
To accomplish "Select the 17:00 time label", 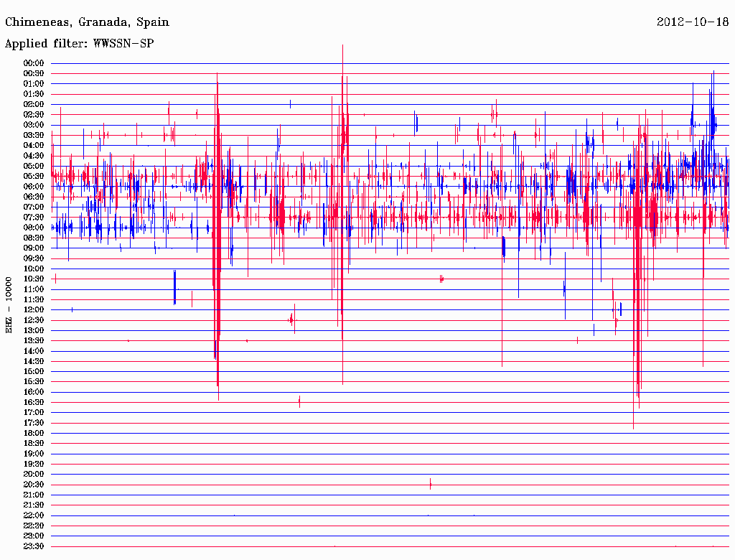I will [33, 413].
